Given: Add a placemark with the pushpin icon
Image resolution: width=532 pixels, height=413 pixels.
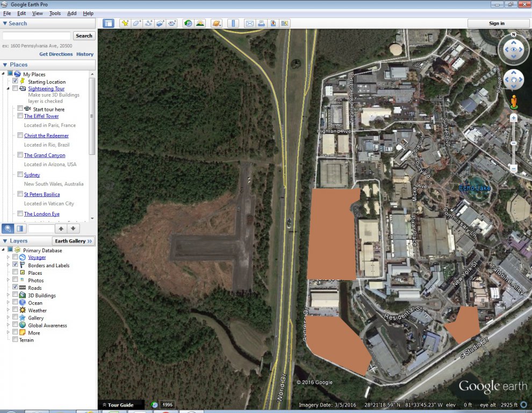Looking at the screenshot, I should [125, 24].
